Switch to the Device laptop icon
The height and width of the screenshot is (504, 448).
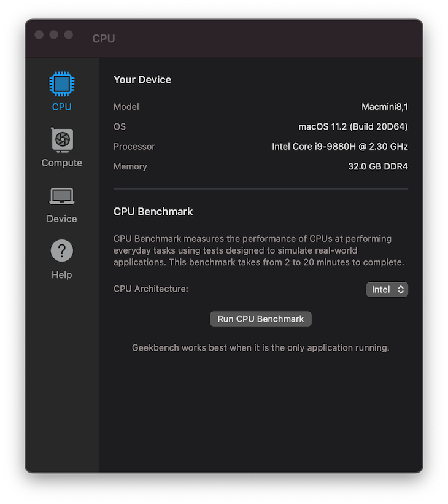click(x=62, y=196)
